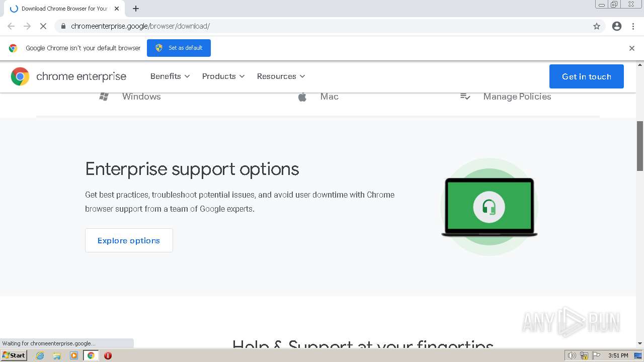Click the scrollbar up arrow

click(x=640, y=65)
